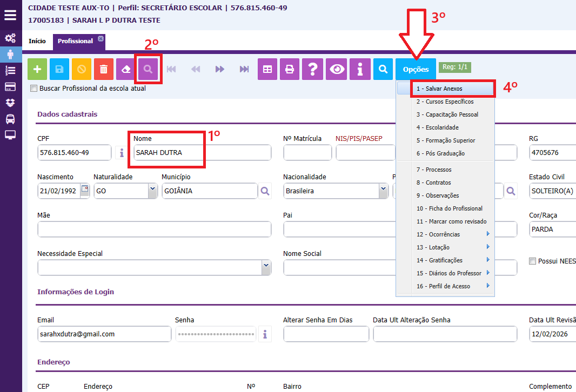
Task: Click the printer icon in toolbar
Action: coord(290,69)
